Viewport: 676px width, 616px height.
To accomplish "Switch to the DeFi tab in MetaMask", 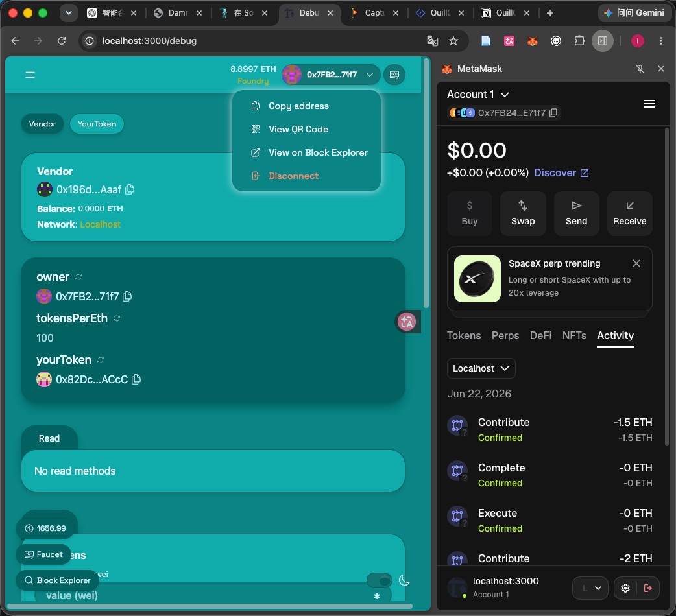I will [x=540, y=336].
